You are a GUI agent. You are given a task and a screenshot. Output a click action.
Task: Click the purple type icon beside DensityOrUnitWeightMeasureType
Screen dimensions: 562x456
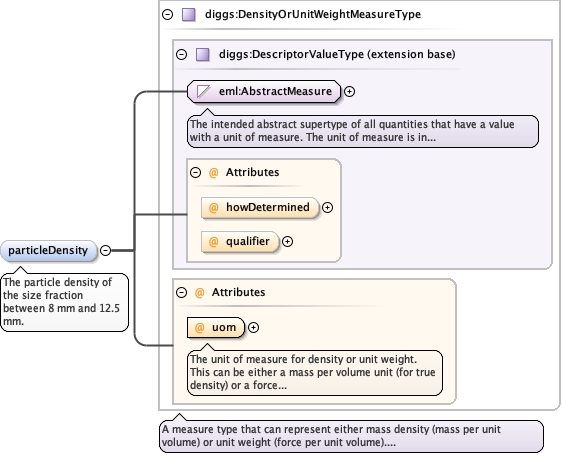pos(189,15)
